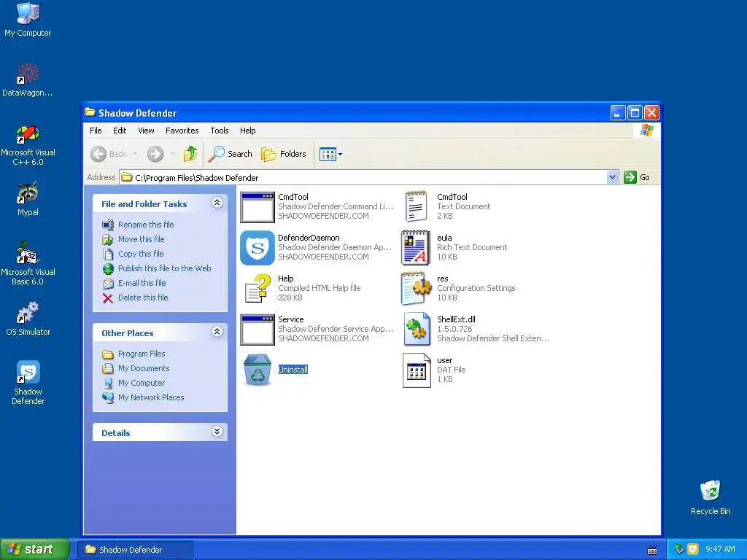
Task: Click the ShellExt.dll file name text
Action: click(456, 319)
